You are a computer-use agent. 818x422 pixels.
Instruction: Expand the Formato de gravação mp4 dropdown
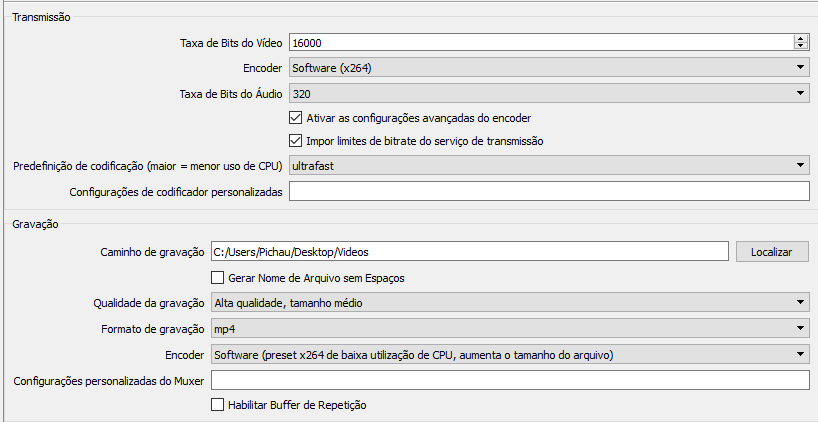(x=510, y=329)
